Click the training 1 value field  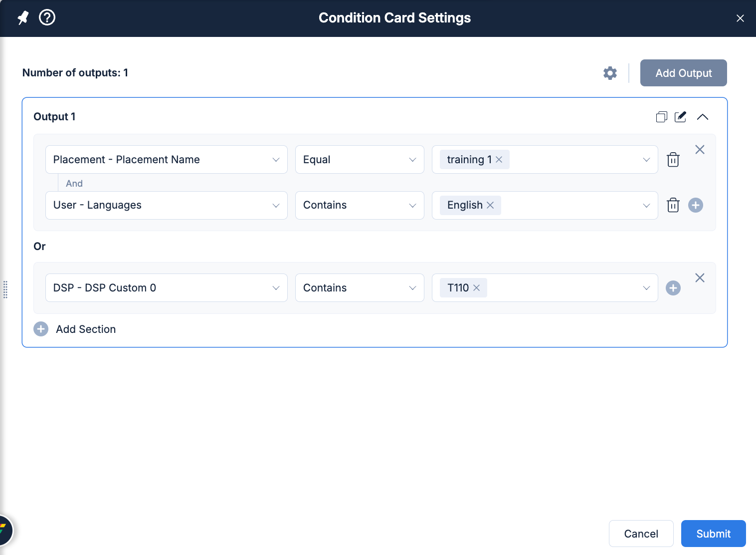click(x=545, y=160)
